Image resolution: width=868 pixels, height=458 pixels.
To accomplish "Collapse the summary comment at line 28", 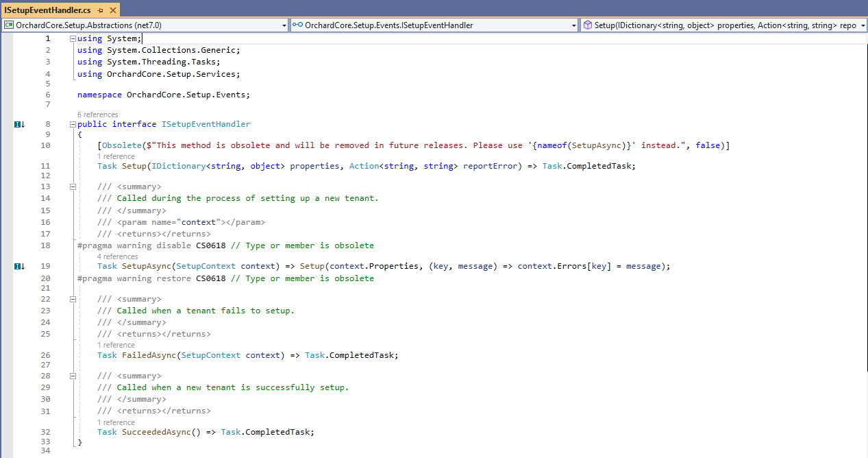I will pos(73,376).
